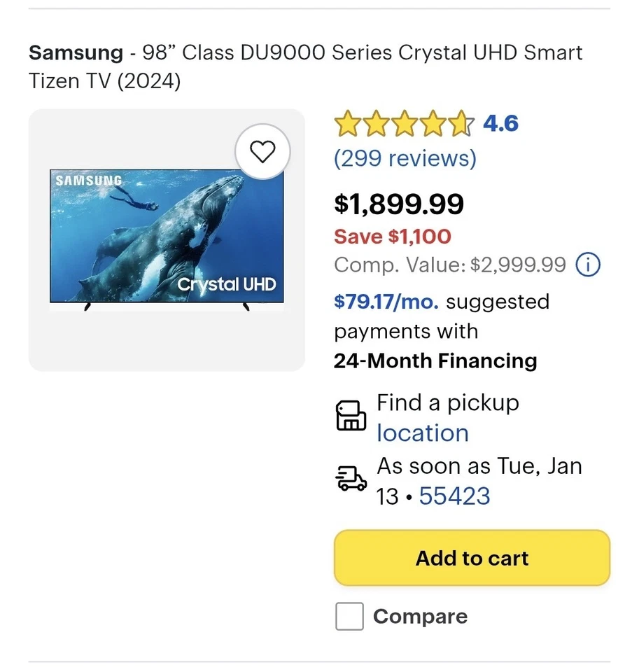Click the store pickup icon

[351, 416]
